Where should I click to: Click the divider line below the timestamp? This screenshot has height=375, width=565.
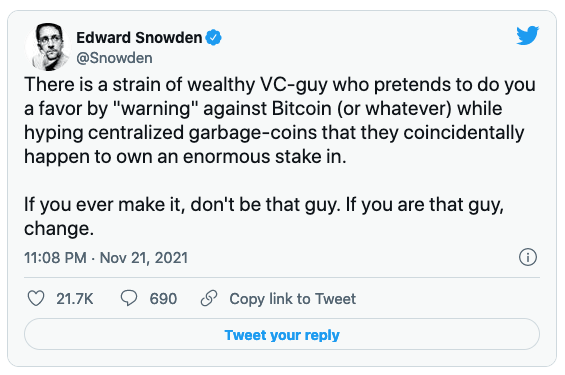[x=282, y=277]
